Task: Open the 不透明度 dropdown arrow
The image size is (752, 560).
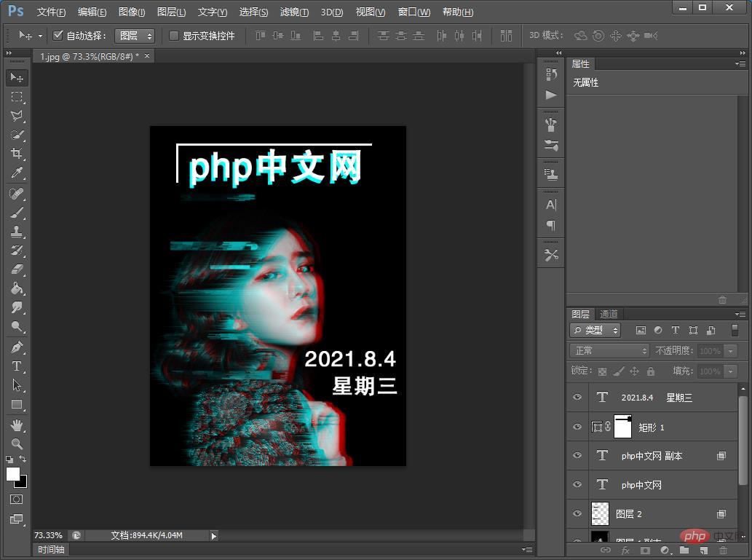Action: point(730,351)
